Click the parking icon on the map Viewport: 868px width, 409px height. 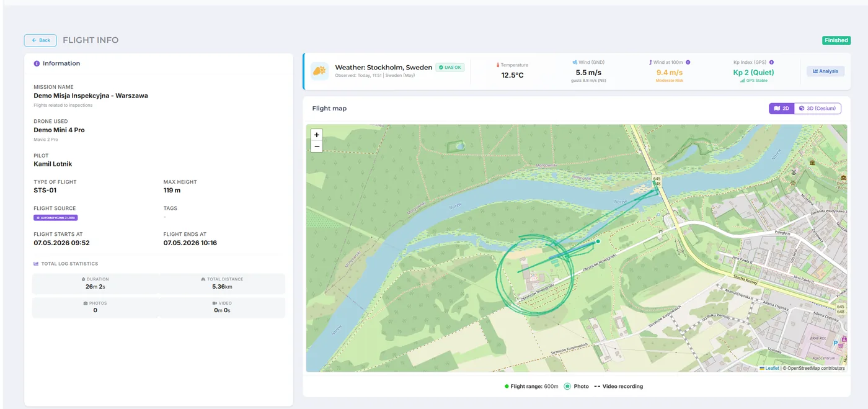point(835,343)
